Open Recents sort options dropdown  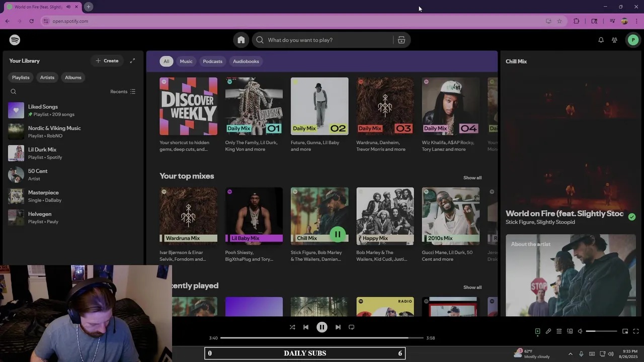tap(123, 92)
